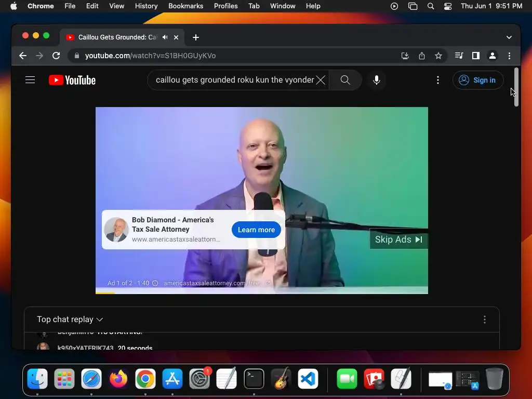Go back with the browser back arrow
The width and height of the screenshot is (532, 399).
coord(23,56)
